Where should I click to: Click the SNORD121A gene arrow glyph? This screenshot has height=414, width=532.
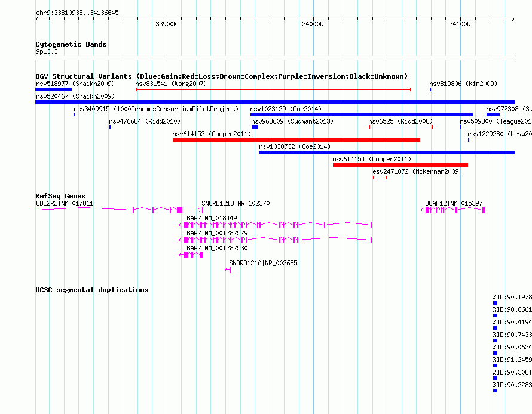click(228, 270)
